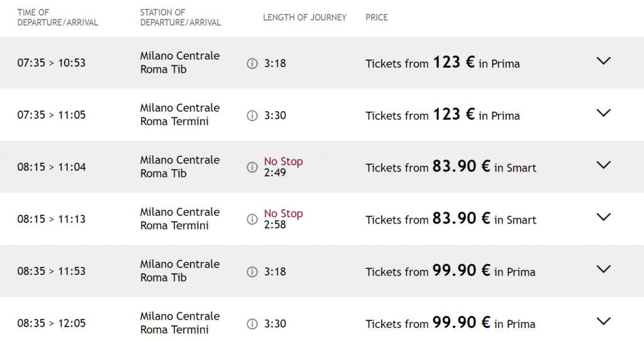Click info icon for 08:35 Roma Termini journey

[252, 323]
